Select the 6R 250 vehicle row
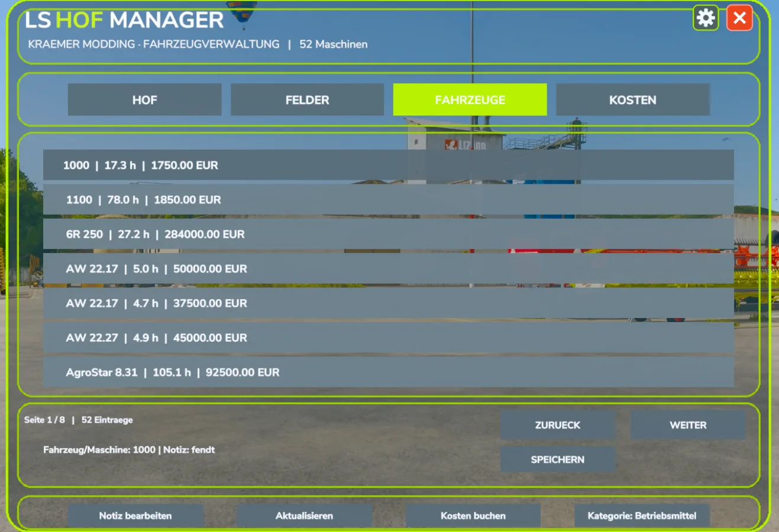779x532 pixels. 389,234
